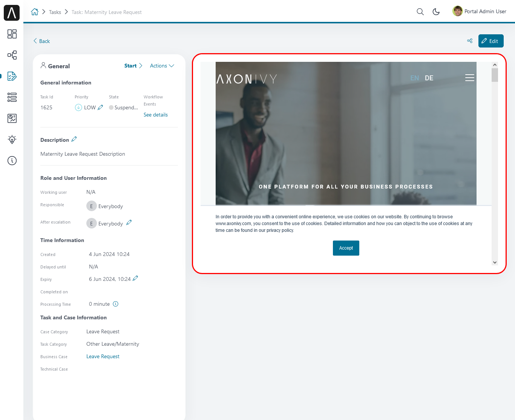The width and height of the screenshot is (515, 420).
Task: Accept cookies in embedded page
Action: click(x=346, y=248)
